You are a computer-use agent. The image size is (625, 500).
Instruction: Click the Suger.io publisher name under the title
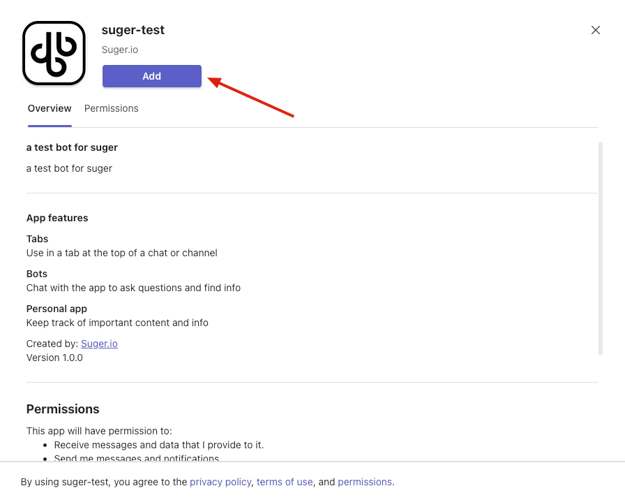tap(120, 50)
